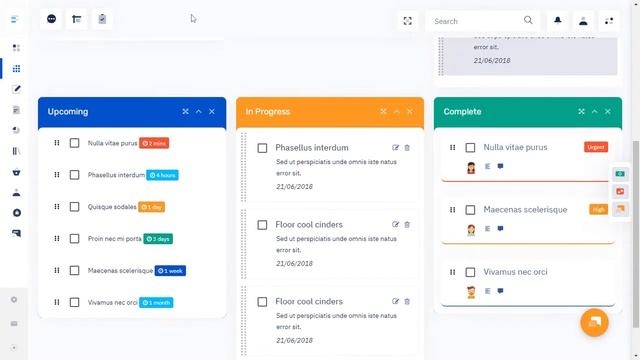Click the 2 mins red badge

[x=154, y=143]
